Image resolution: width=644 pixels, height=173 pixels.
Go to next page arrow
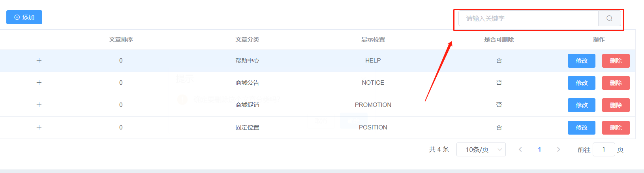558,150
